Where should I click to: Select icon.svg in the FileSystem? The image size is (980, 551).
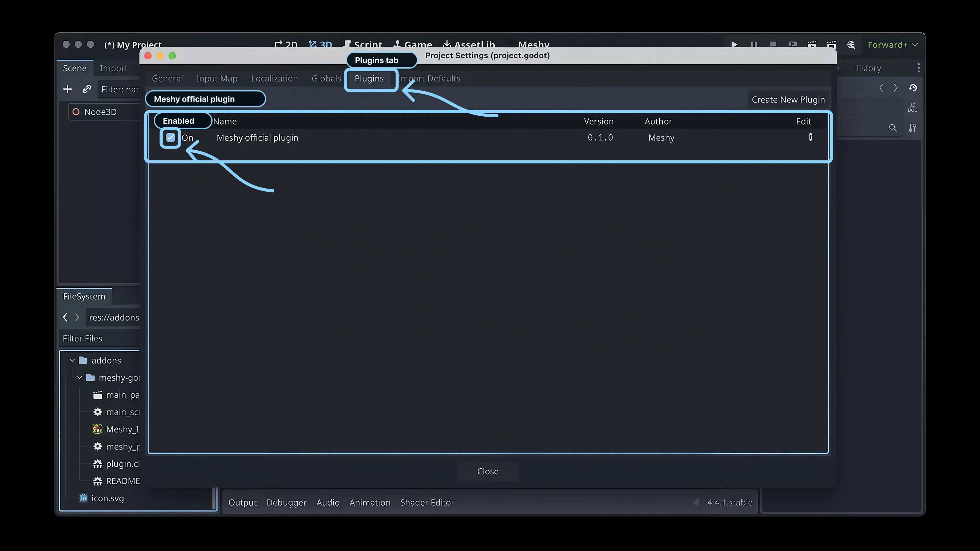(x=108, y=498)
